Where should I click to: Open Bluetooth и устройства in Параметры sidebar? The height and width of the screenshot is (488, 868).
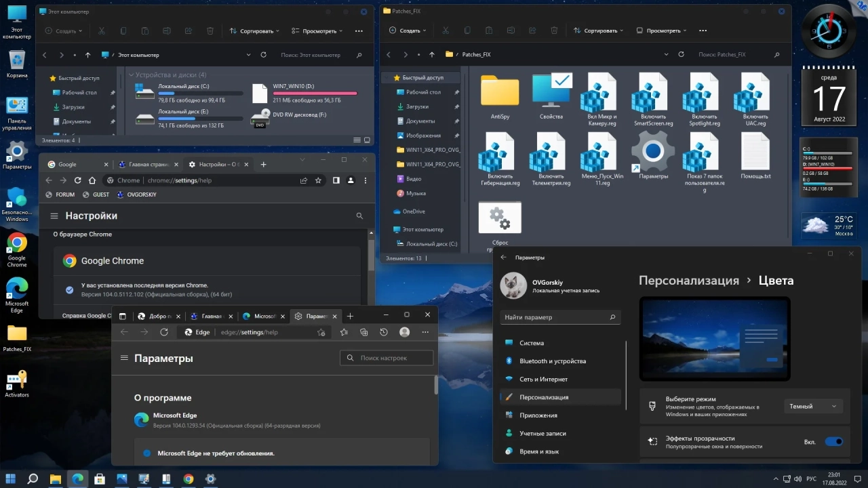tap(560, 361)
